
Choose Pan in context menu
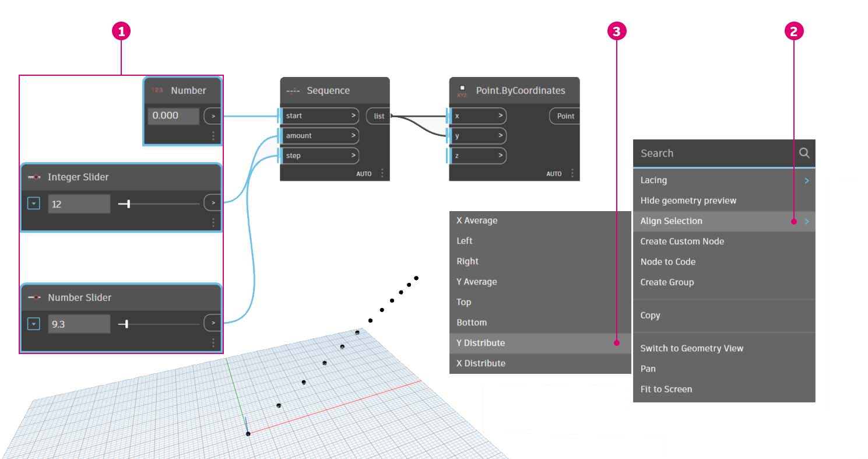pyautogui.click(x=724, y=369)
